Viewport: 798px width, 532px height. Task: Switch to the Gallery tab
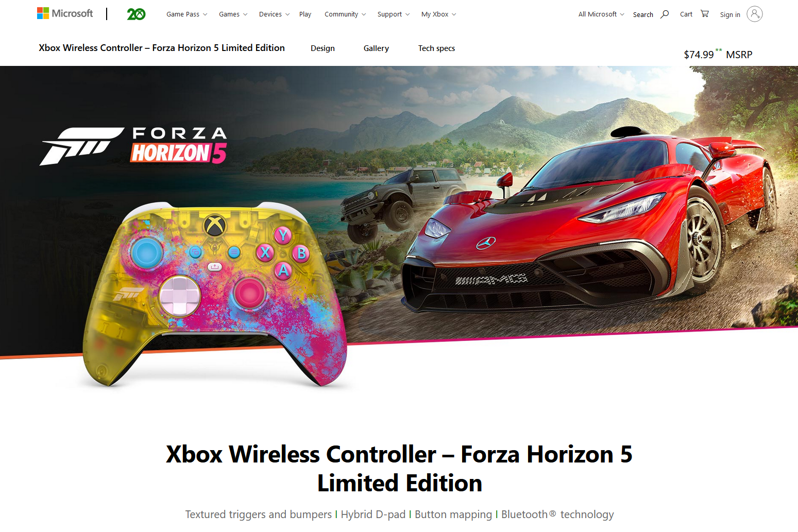(376, 48)
